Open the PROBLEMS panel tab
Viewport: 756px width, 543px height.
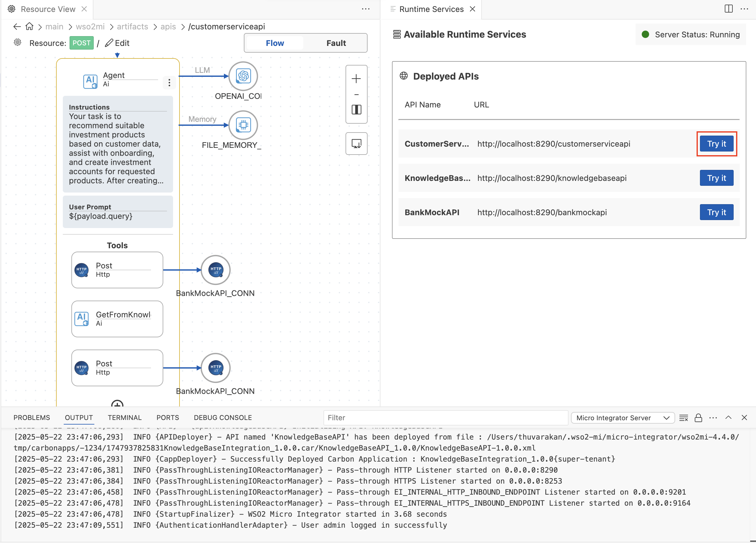[x=32, y=418]
